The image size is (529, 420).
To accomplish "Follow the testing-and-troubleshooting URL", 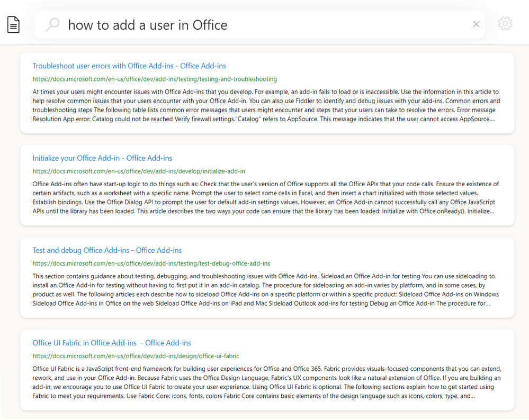I will tap(155, 79).
